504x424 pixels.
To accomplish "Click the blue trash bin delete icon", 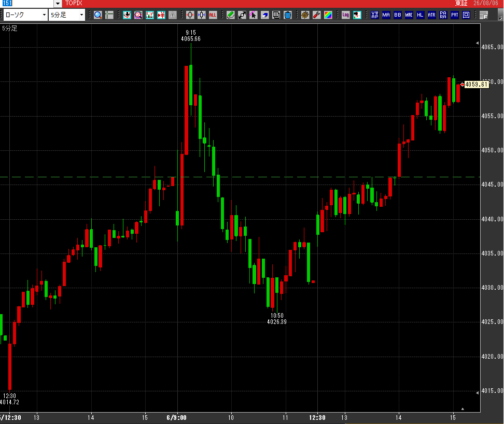I will pyautogui.click(x=288, y=15).
